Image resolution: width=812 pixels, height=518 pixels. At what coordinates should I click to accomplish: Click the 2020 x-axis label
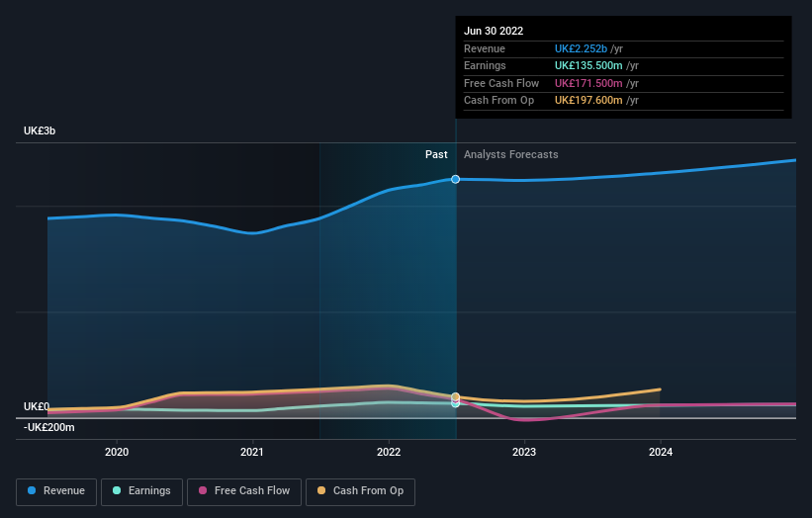point(117,452)
